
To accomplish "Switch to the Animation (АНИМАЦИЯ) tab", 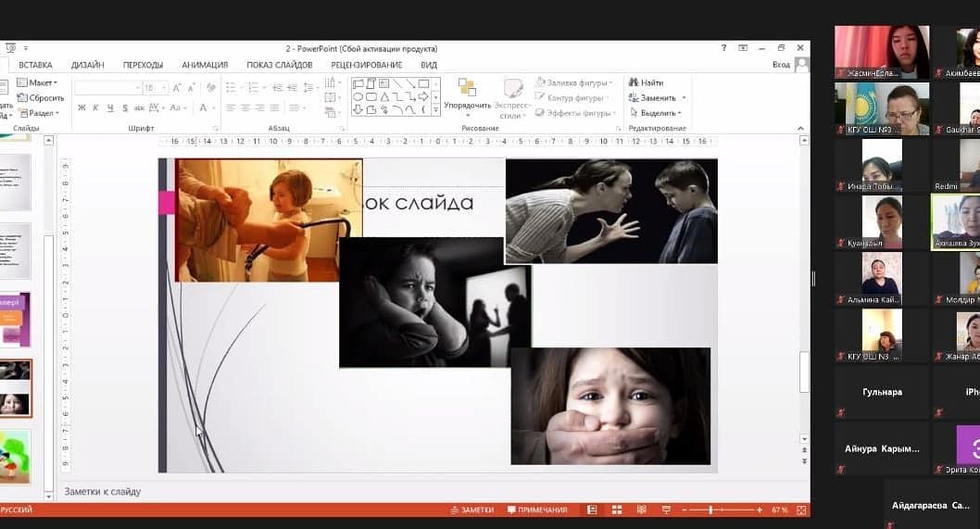I will pyautogui.click(x=205, y=65).
